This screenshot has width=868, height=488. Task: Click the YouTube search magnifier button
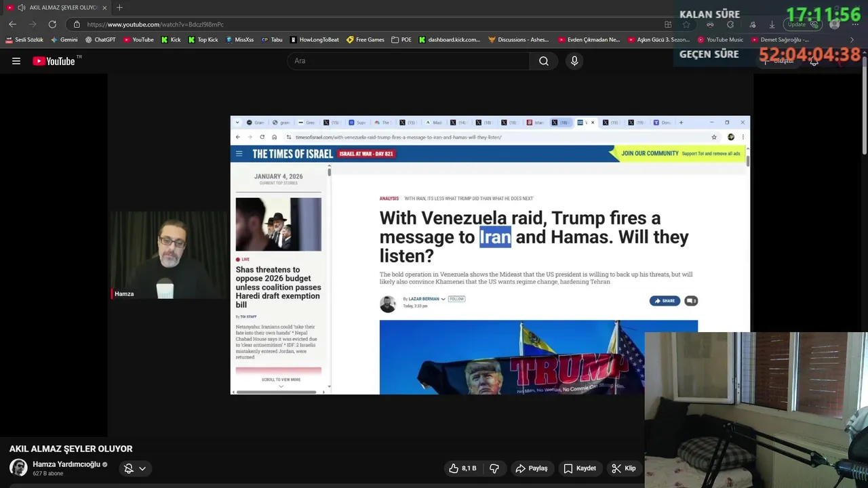[x=544, y=61]
